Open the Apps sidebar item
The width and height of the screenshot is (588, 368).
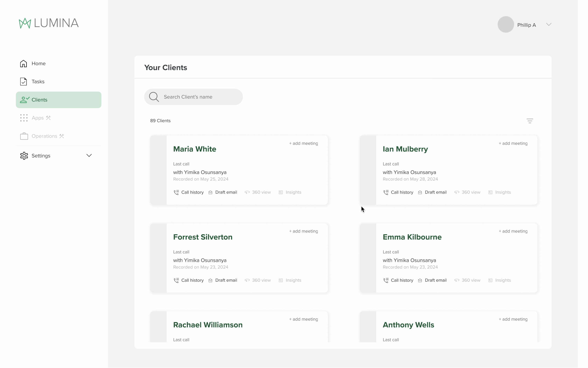(x=58, y=118)
